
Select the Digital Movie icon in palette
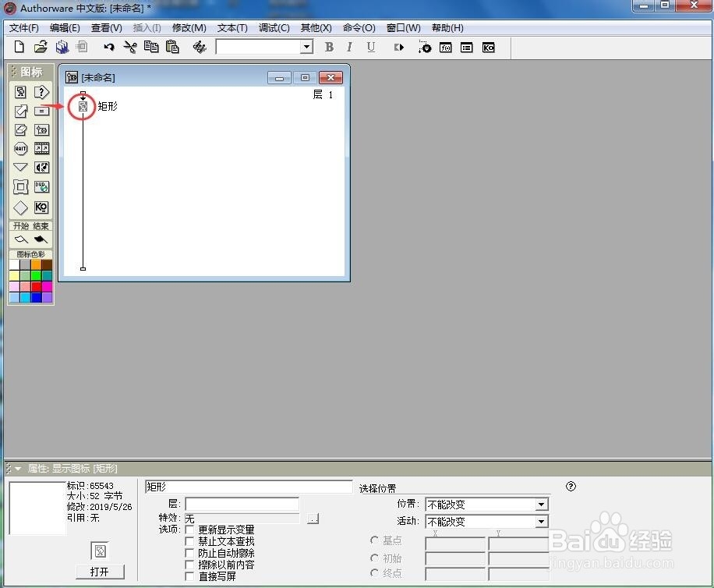(x=41, y=148)
